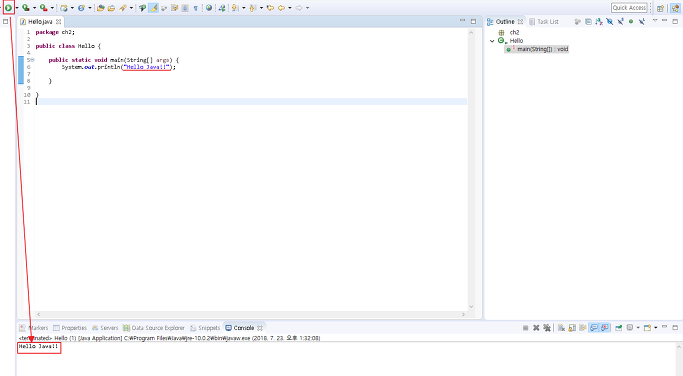Screen dimensions: 683x376
Task: Open the Next Annotation dropdown arrow
Action: pyautogui.click(x=243, y=8)
